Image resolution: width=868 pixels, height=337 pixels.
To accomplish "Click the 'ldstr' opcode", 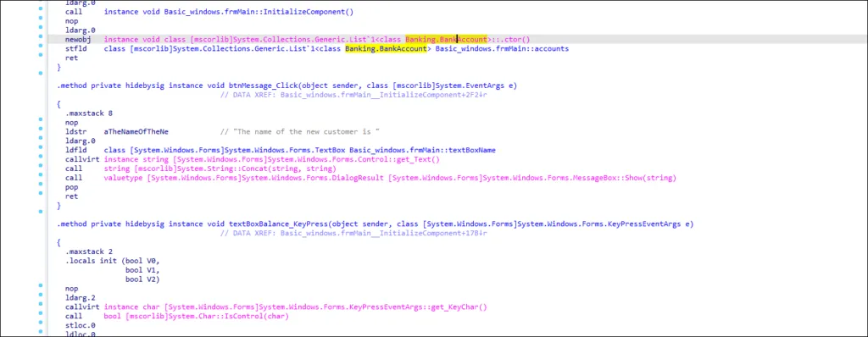I will coord(75,132).
